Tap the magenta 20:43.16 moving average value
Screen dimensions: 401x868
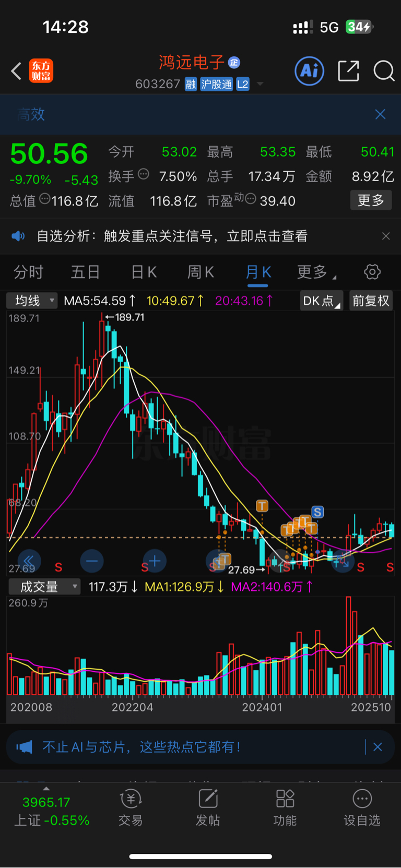pyautogui.click(x=244, y=301)
